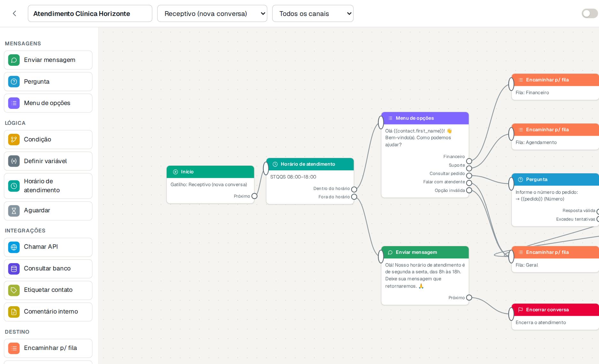The width and height of the screenshot is (599, 364).
Task: Click the flow name field Atendimento Clínica Horizonte
Action: tap(90, 13)
